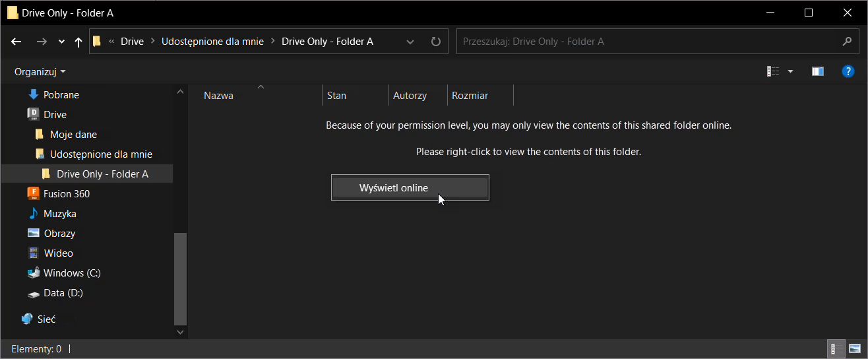Select Moje dane folder in tree
868x359 pixels.
coord(73,134)
